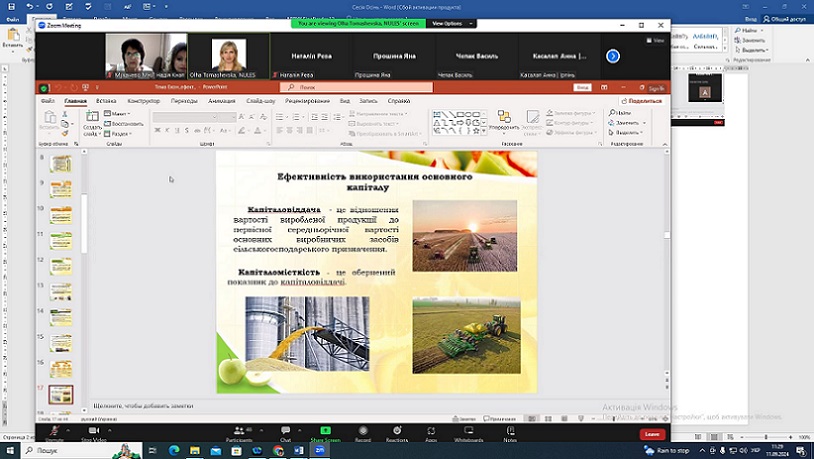Select slide 10 thumbnail
Viewport: 814px width, 459px height.
(61, 215)
